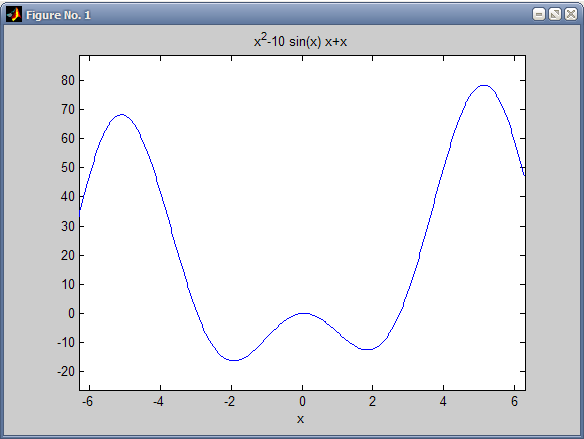Maximize the Figure No. 1 window

(x=555, y=14)
